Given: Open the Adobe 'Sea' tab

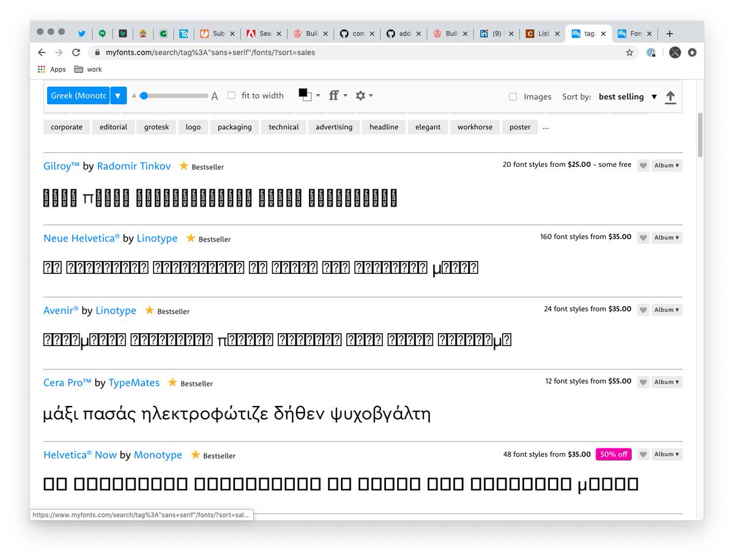Looking at the screenshot, I should click(264, 34).
